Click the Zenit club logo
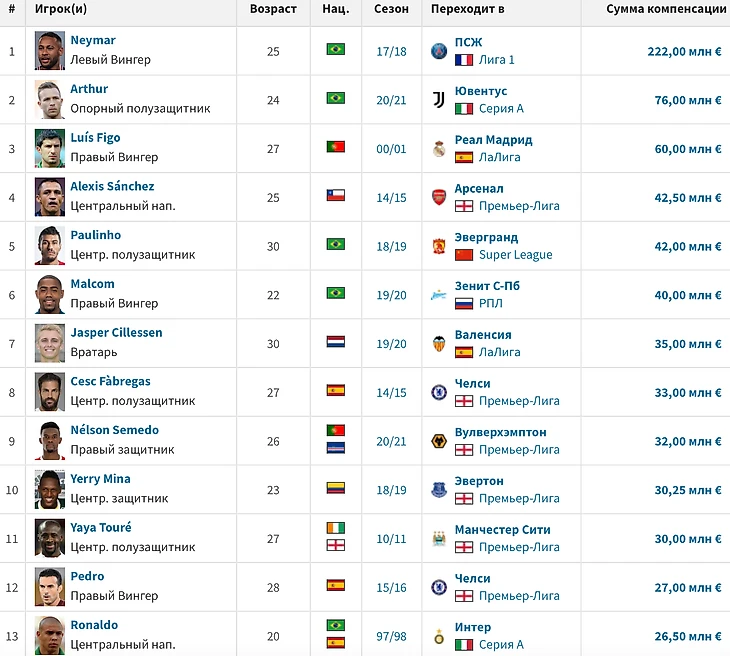This screenshot has height=656, width=730. tap(439, 295)
